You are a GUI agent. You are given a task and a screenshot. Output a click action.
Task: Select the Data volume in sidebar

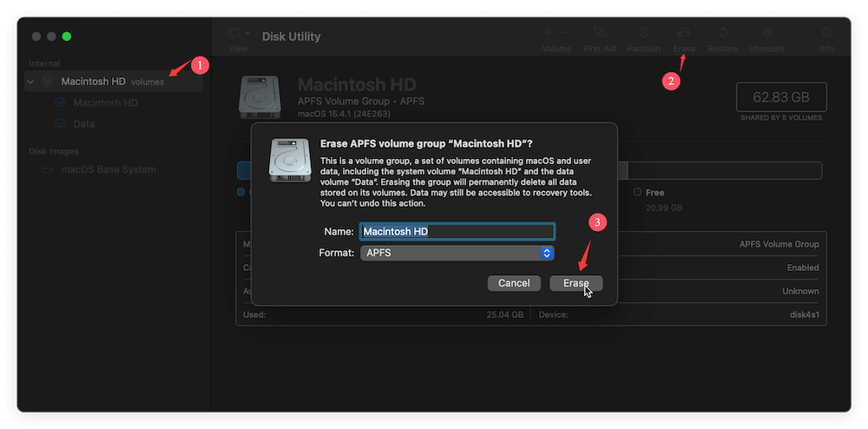83,124
